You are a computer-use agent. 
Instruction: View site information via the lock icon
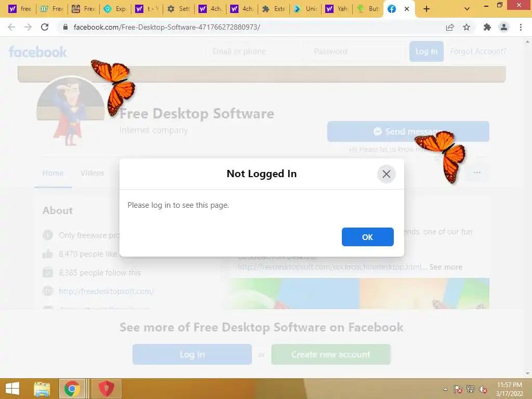[65, 27]
